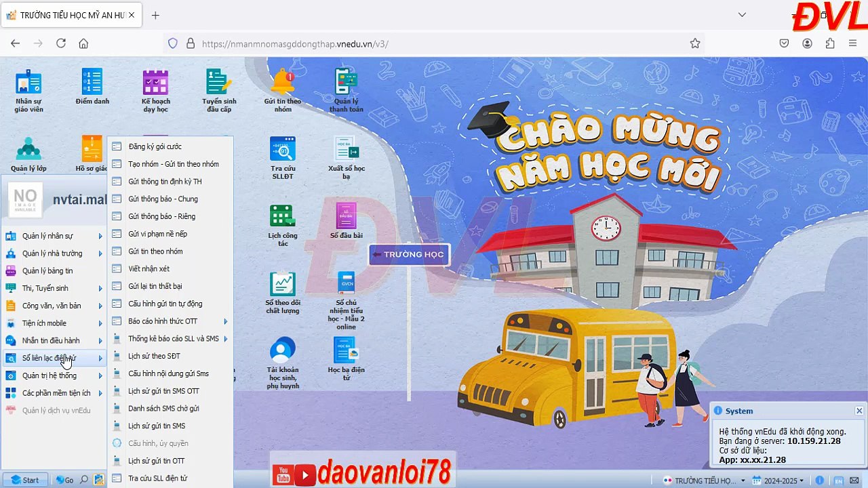Open Tài khoản học sinh, phụ huynh icon
The height and width of the screenshot is (488, 868).
(x=283, y=363)
